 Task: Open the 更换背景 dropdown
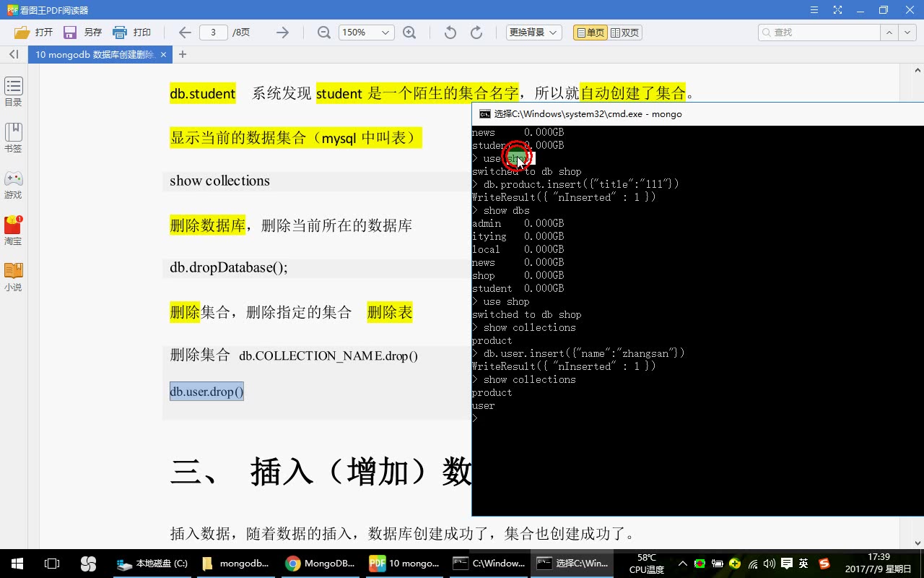point(533,32)
